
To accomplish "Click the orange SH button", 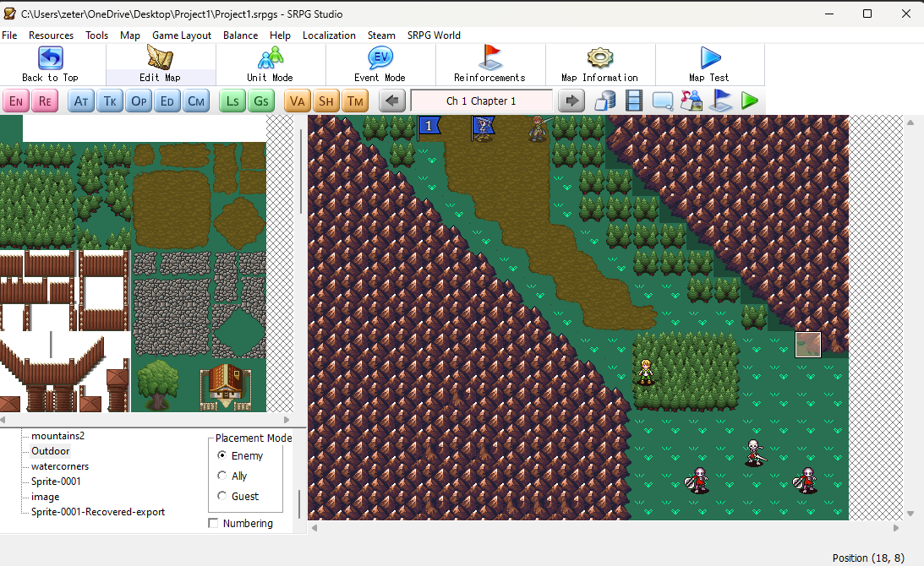I will tap(325, 101).
